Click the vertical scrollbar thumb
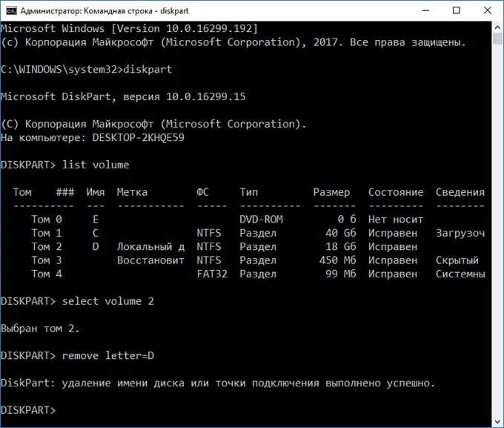The image size is (504, 428). coord(497,39)
